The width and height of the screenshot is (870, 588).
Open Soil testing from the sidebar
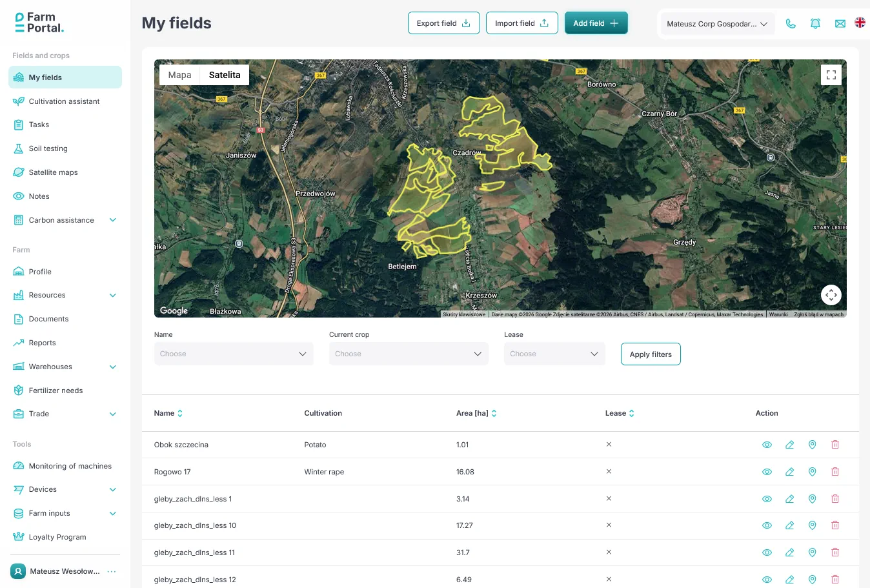coord(46,148)
